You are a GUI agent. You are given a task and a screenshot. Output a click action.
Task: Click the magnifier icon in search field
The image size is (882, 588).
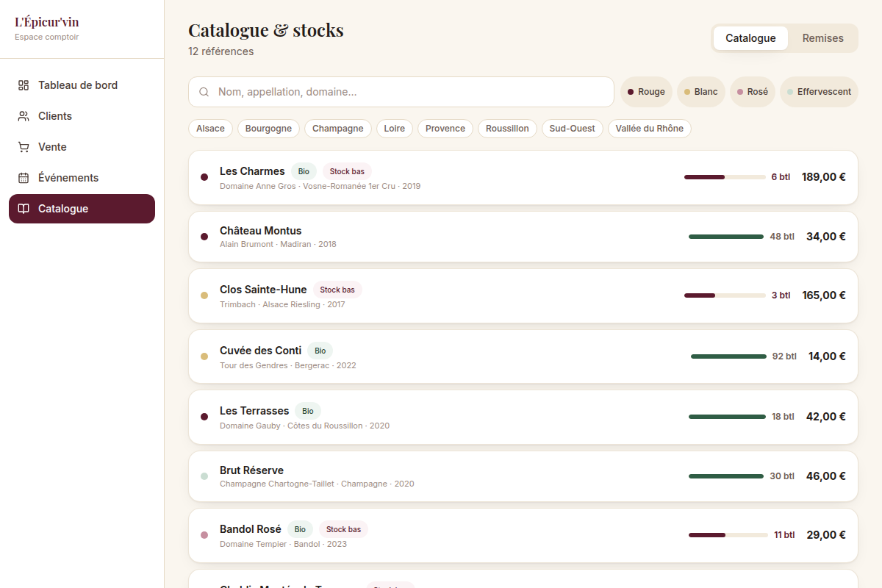point(205,92)
